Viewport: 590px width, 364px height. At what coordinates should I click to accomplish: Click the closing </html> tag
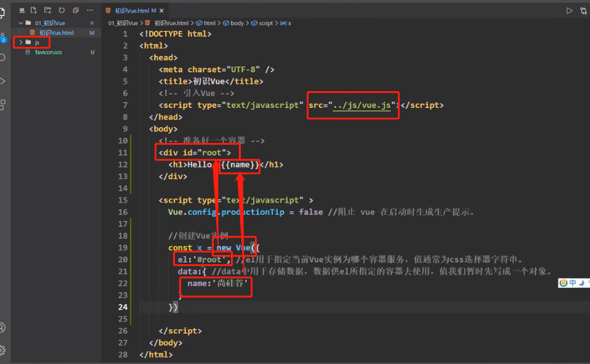click(x=156, y=355)
